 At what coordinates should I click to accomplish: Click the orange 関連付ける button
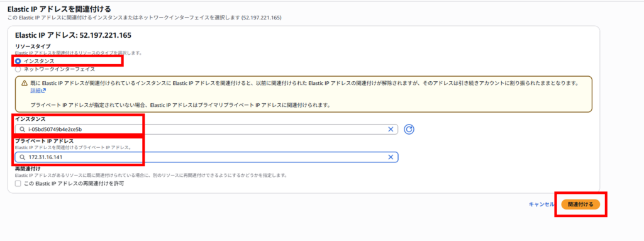click(x=580, y=205)
